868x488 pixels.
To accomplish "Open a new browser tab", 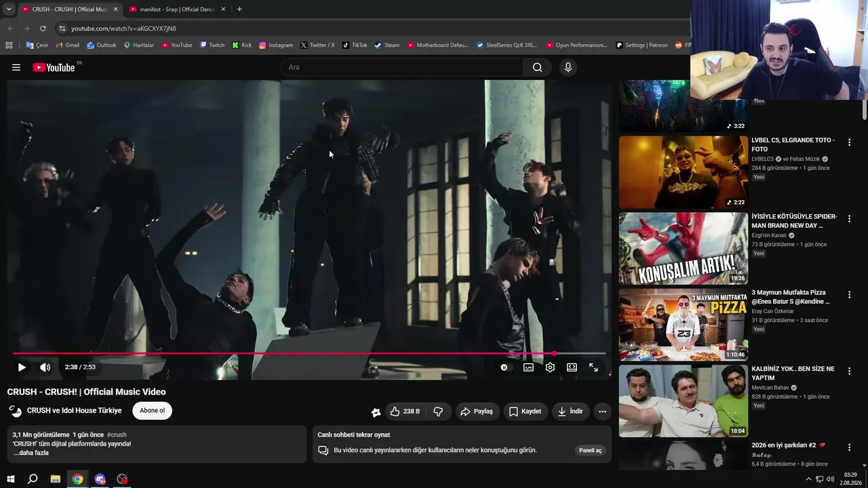I will pyautogui.click(x=239, y=9).
